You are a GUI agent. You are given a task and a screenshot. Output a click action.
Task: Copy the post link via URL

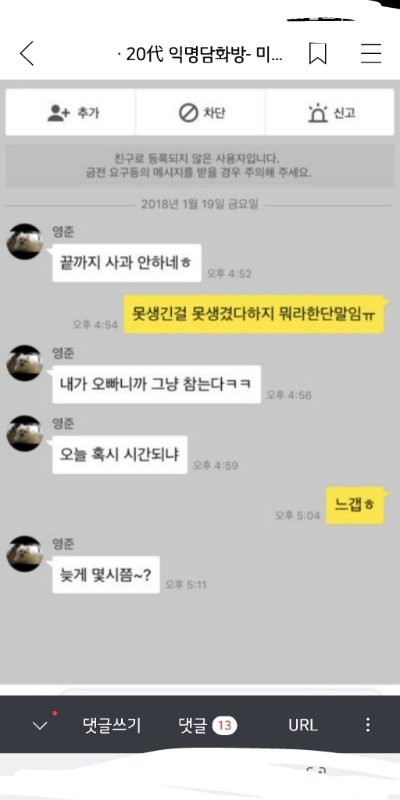[x=303, y=725]
